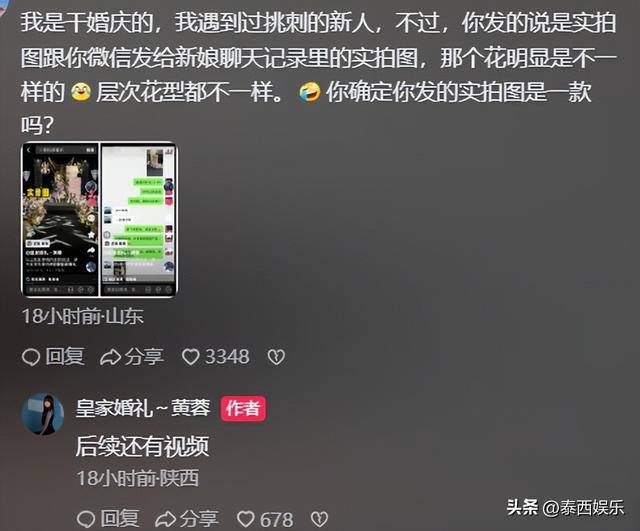
Task: Like the author's reply showing 678
Action: tap(246, 519)
